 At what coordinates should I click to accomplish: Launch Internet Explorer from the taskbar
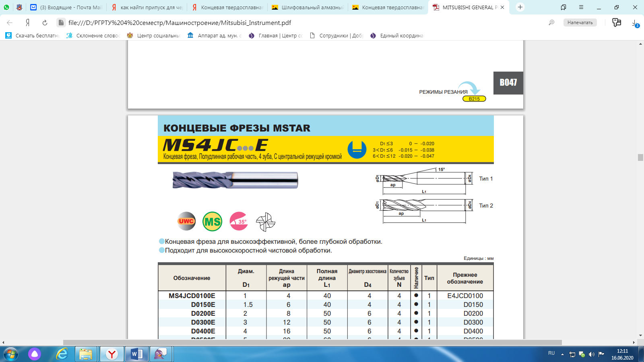pos(62,354)
